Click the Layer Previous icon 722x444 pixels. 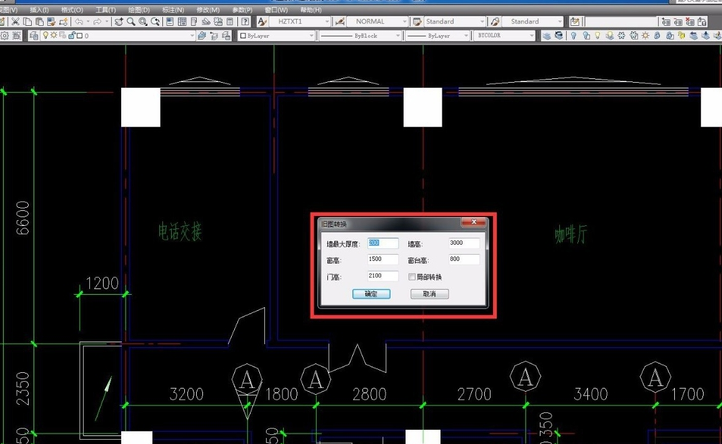(214, 35)
